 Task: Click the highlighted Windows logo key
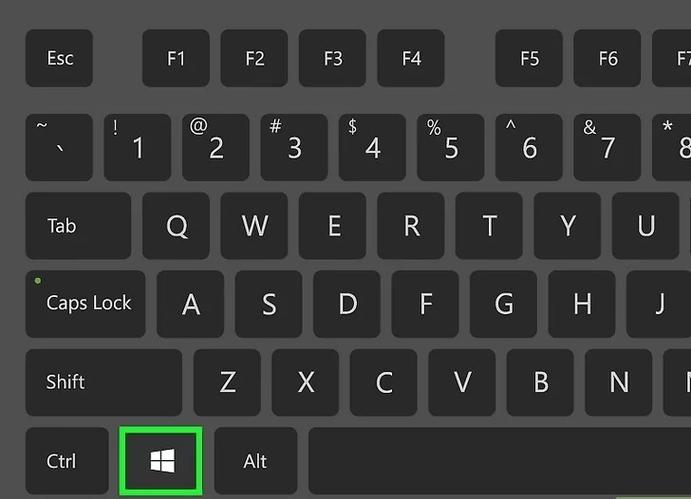click(x=161, y=461)
